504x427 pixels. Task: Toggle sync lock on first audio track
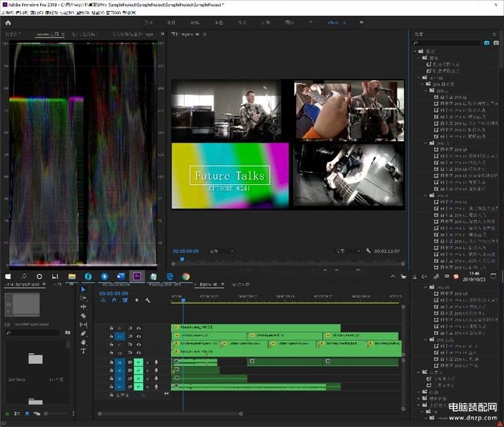(130, 362)
